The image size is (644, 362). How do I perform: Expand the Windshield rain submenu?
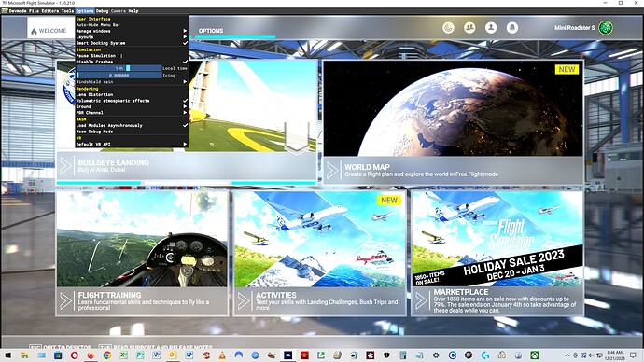pyautogui.click(x=132, y=82)
